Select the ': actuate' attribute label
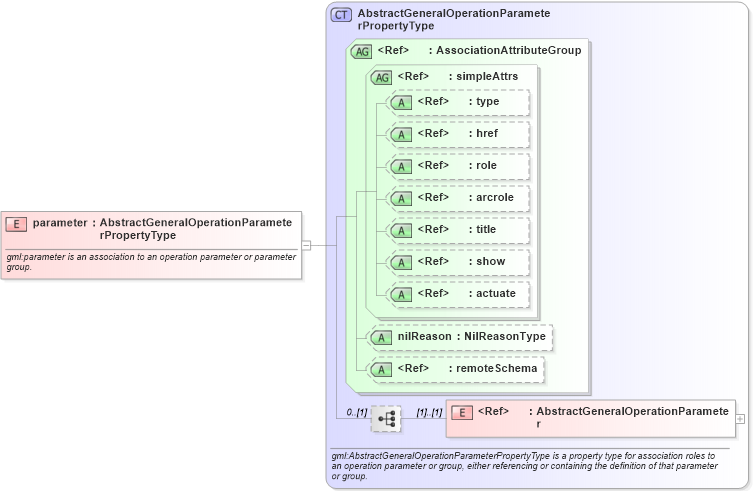 (x=492, y=294)
